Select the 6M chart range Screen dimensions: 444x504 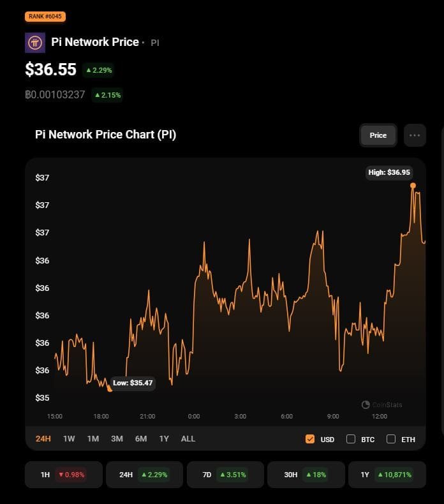[x=141, y=439]
